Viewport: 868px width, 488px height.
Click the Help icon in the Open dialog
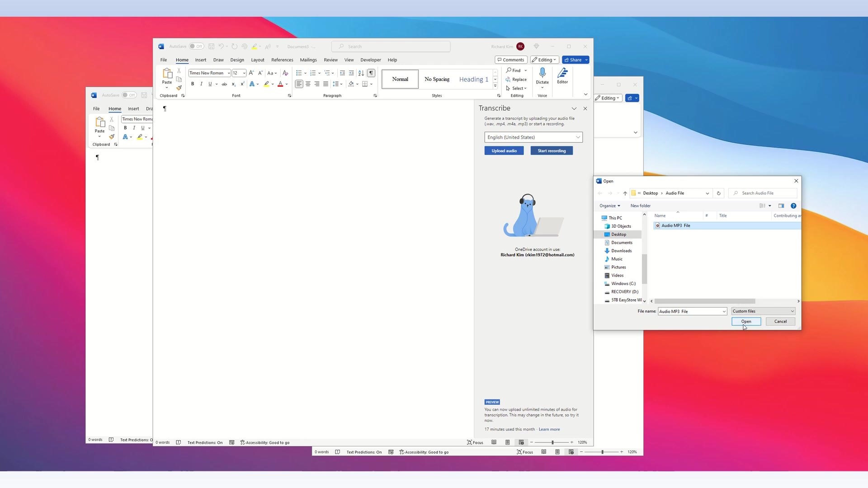[793, 206]
